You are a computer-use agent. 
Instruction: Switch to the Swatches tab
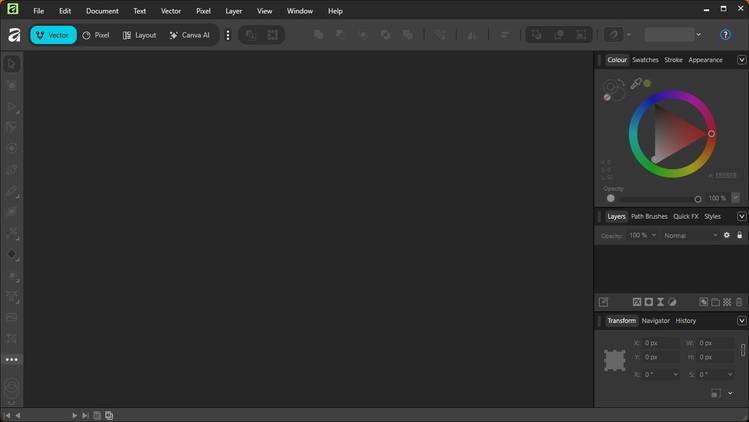pyautogui.click(x=645, y=60)
